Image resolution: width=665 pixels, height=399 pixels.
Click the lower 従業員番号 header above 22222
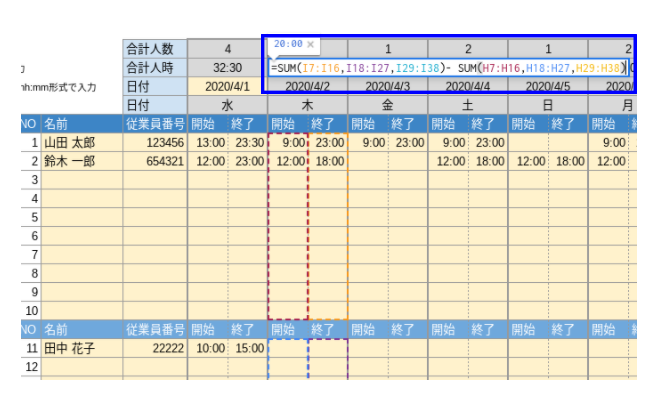click(155, 329)
